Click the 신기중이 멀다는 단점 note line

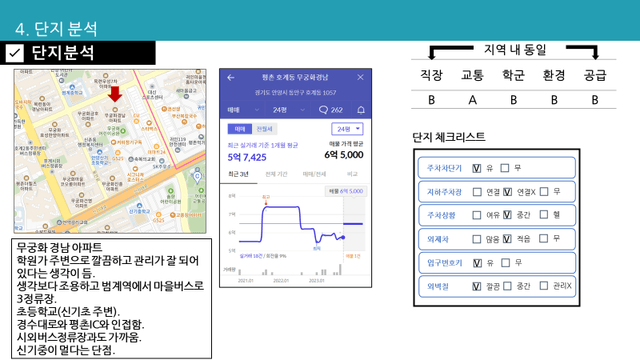[66, 350]
